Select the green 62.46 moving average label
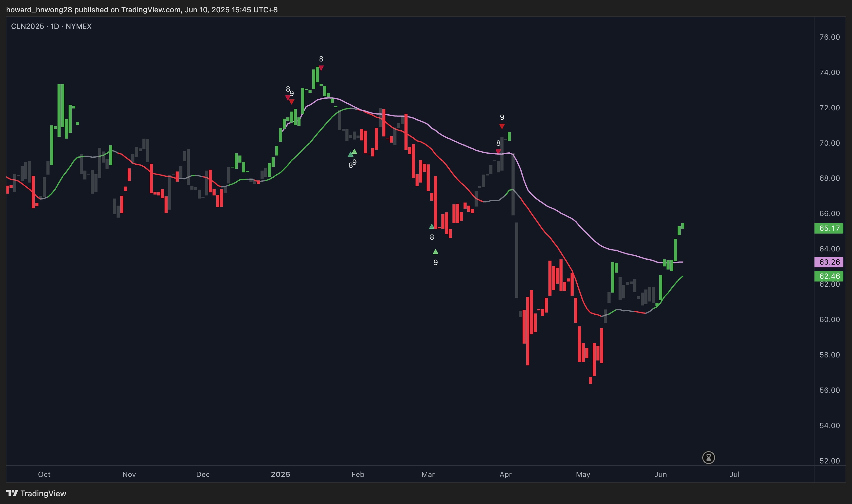Viewport: 852px width, 504px height. pos(829,276)
